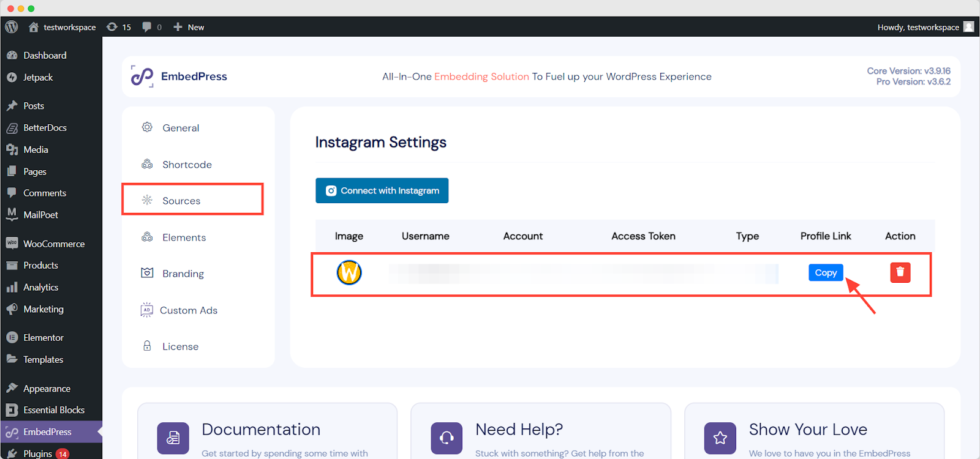The height and width of the screenshot is (459, 980).
Task: Delete the connected Instagram account
Action: click(900, 272)
